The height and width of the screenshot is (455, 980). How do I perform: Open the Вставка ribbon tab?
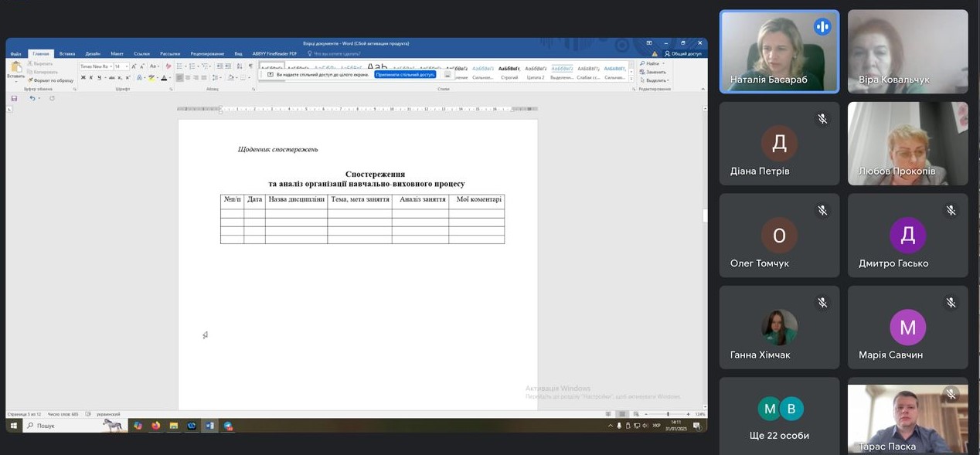67,53
